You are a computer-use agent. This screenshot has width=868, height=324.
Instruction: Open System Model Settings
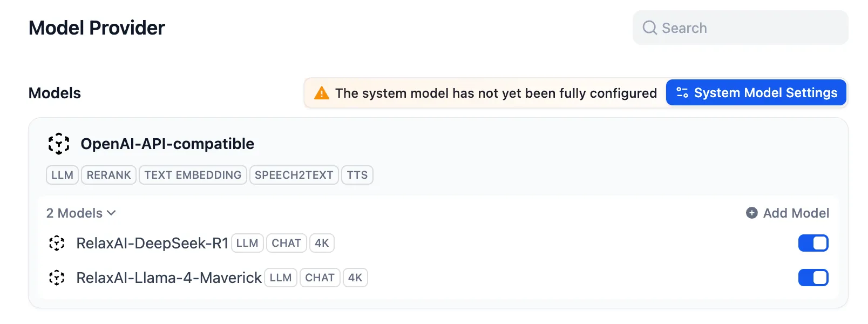[x=756, y=93]
